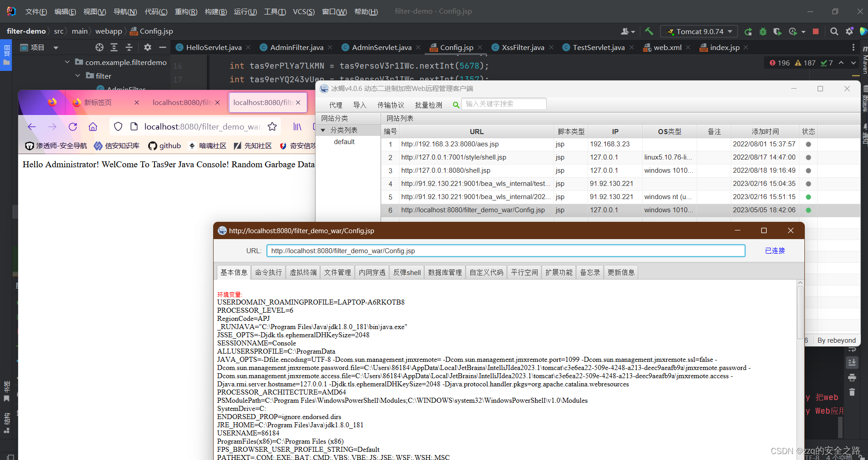Viewport: 868px width, 460px height.
Task: Switch to the 文件管理 tab
Action: pyautogui.click(x=337, y=272)
